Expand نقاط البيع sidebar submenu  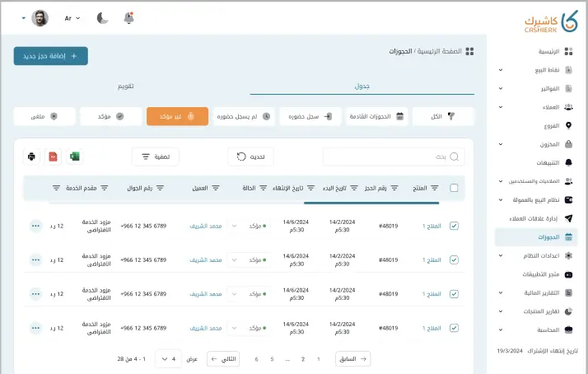pos(500,70)
